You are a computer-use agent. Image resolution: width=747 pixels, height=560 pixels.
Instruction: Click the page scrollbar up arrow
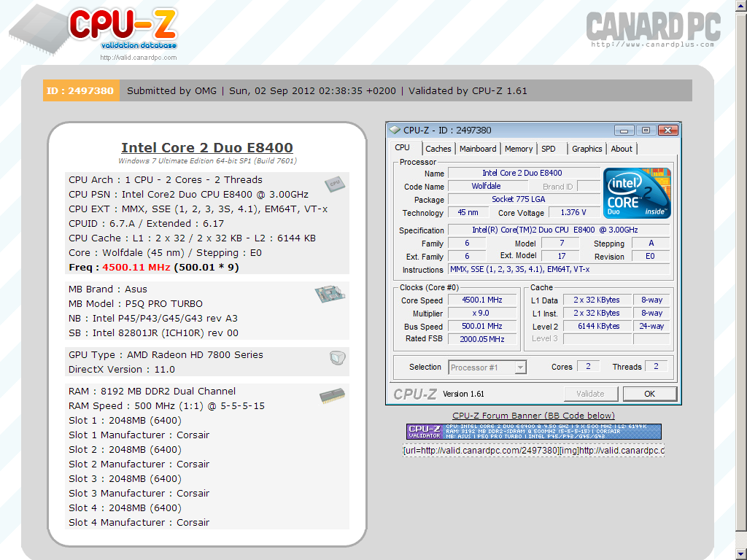741,5
